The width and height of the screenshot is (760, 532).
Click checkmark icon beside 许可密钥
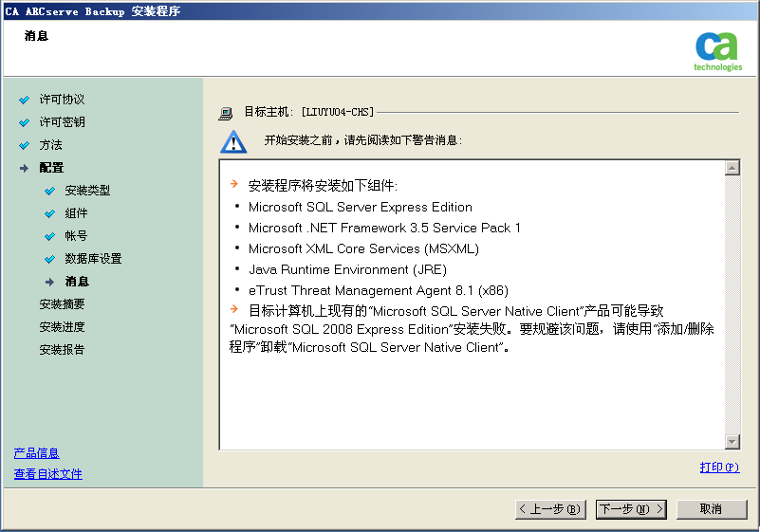(x=25, y=122)
